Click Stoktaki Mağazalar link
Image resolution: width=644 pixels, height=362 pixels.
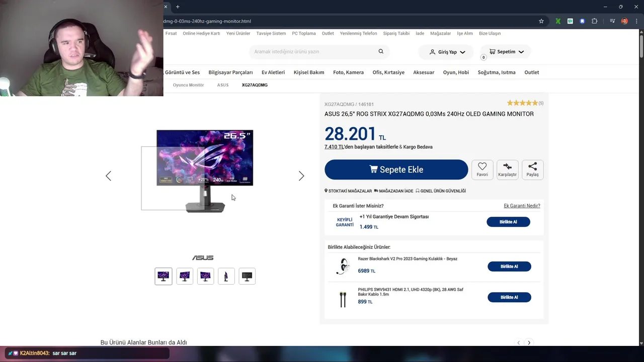coord(348,191)
